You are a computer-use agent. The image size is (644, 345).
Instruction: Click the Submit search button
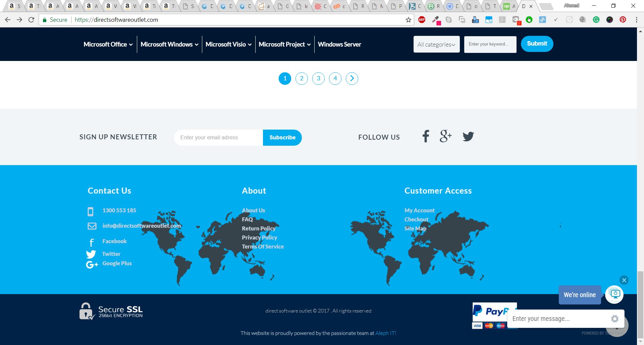tap(537, 44)
